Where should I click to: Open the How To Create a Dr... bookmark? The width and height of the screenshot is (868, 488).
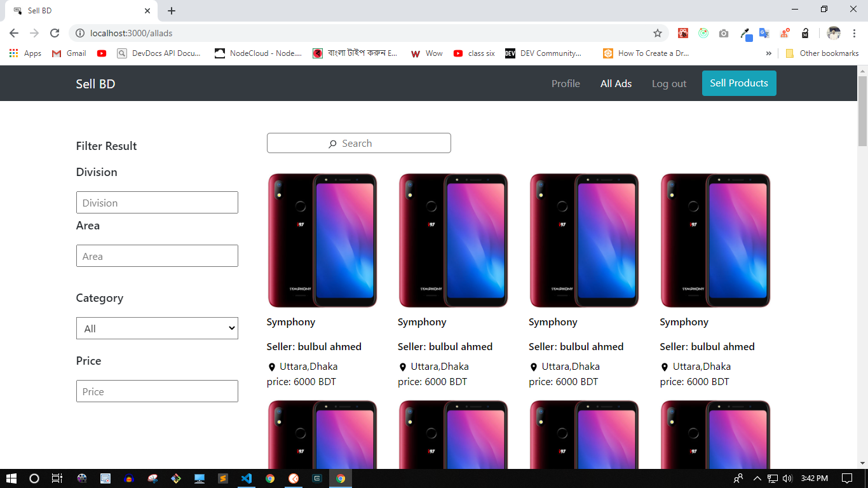[646, 53]
